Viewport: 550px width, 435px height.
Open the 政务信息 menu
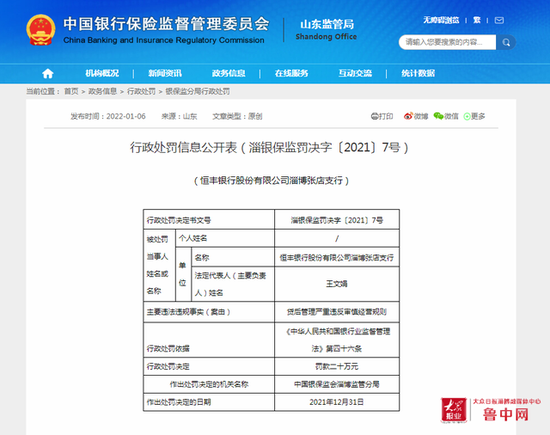[x=228, y=73]
